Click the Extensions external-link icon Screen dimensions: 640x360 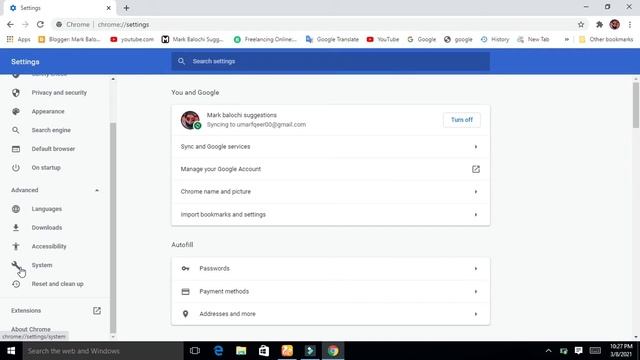click(97, 311)
